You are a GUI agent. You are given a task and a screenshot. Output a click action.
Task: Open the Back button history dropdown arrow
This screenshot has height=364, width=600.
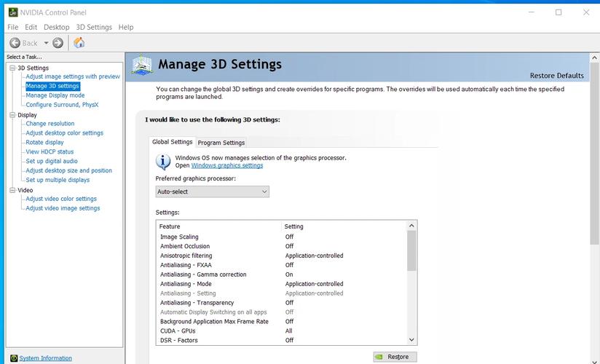tap(46, 43)
